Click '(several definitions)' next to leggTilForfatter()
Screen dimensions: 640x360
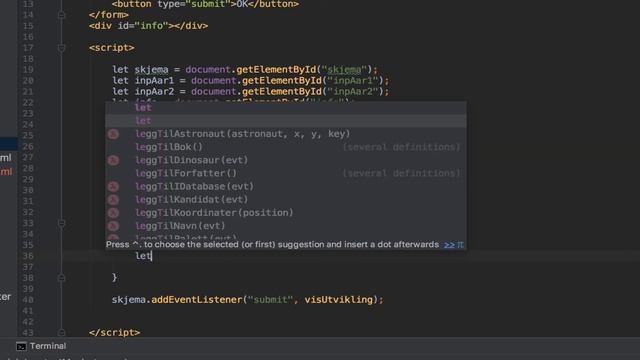pos(401,173)
